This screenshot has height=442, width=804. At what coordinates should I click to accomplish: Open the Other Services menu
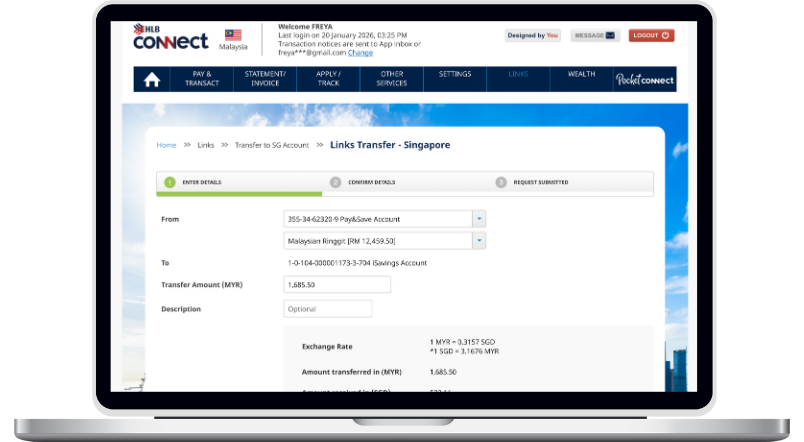pos(392,79)
